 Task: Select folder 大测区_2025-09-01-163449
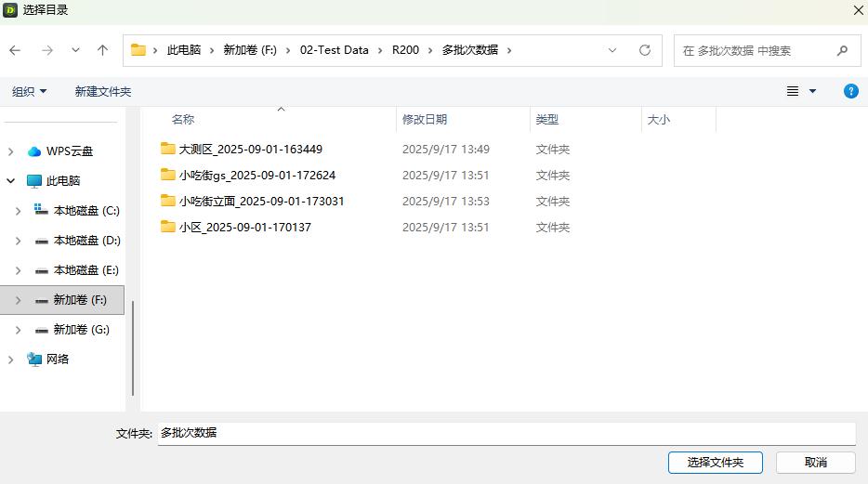coord(250,150)
